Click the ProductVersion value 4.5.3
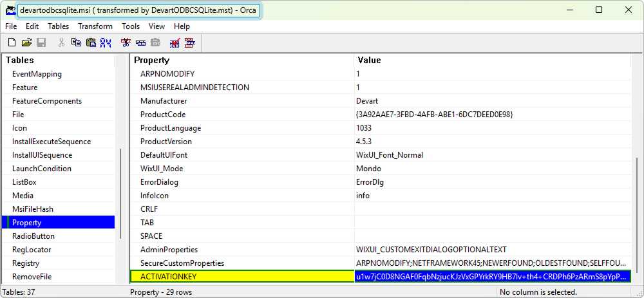 coord(492,142)
